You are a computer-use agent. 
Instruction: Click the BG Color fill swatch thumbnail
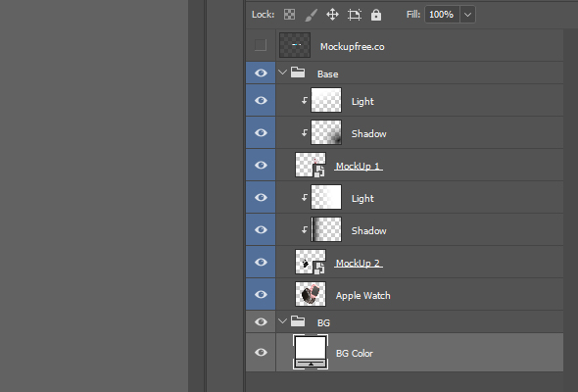(x=311, y=352)
